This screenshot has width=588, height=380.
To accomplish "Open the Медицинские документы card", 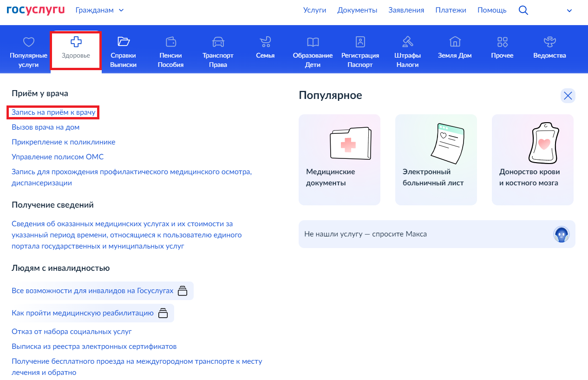I will pyautogui.click(x=339, y=159).
